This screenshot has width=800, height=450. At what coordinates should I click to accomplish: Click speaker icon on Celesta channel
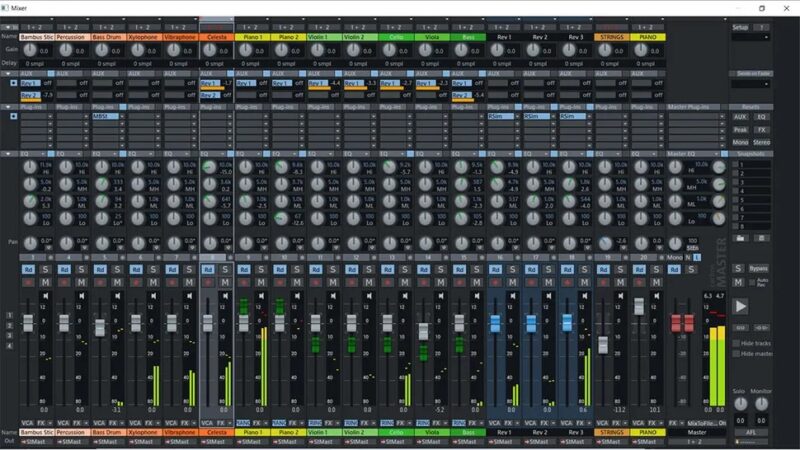tap(226, 296)
